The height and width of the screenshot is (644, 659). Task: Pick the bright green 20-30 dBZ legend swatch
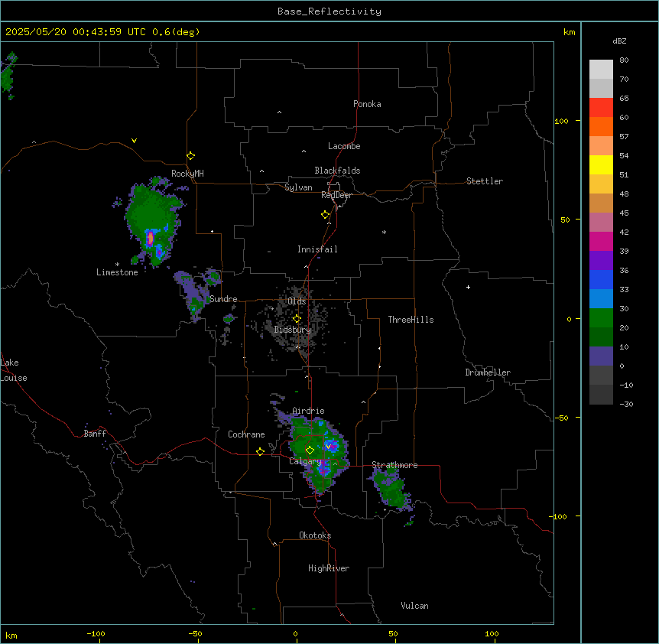tap(601, 318)
